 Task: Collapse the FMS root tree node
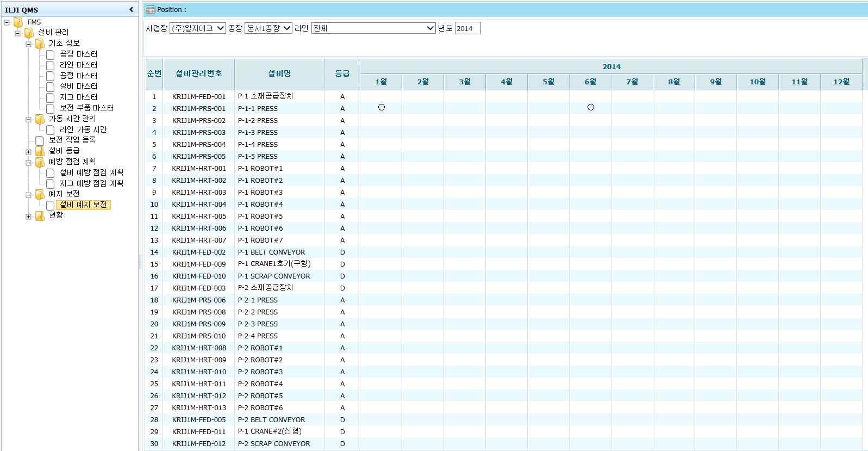click(x=7, y=22)
